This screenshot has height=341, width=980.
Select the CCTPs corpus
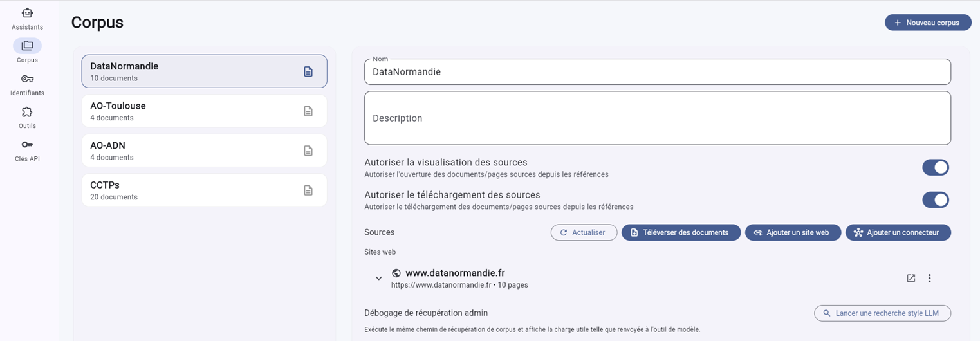click(204, 190)
